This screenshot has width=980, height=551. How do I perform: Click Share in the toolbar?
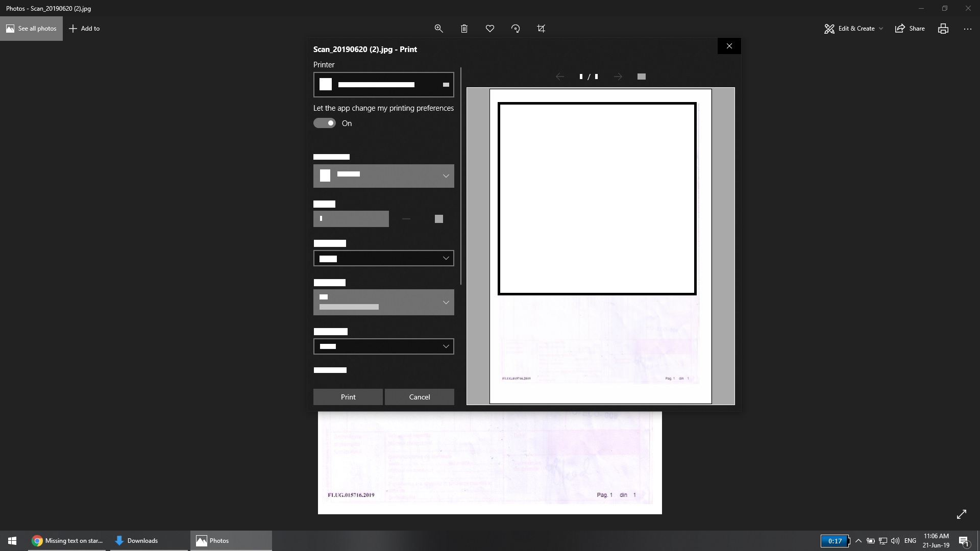click(x=910, y=29)
